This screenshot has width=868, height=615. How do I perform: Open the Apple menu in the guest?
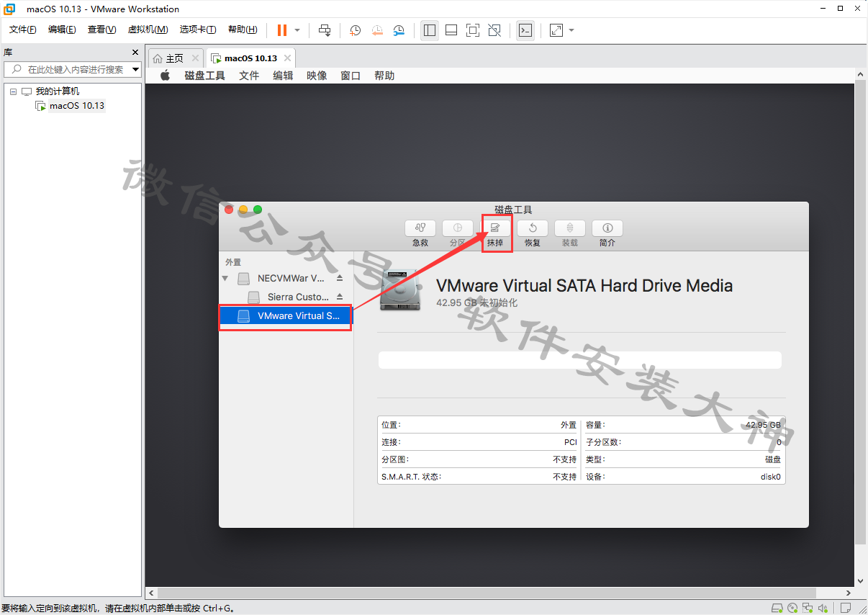coord(165,76)
